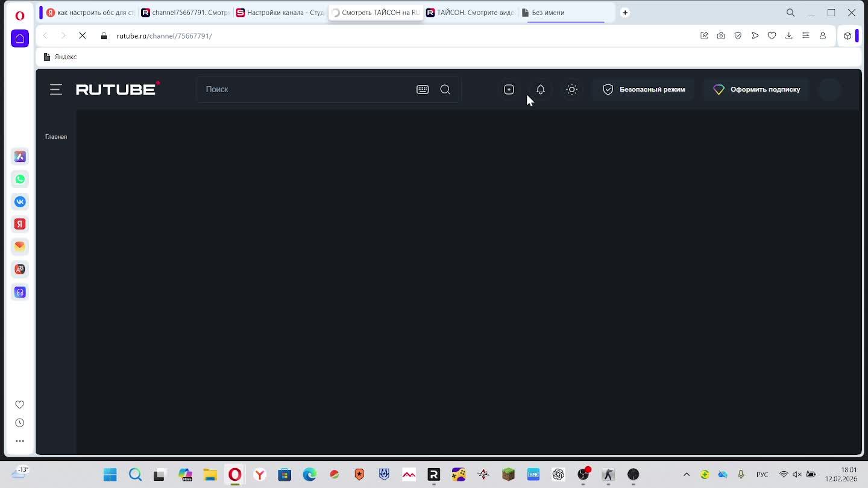Select the Смотреть ТАЙСОН на RU tab
Screen dimensions: 868x488
(x=376, y=12)
